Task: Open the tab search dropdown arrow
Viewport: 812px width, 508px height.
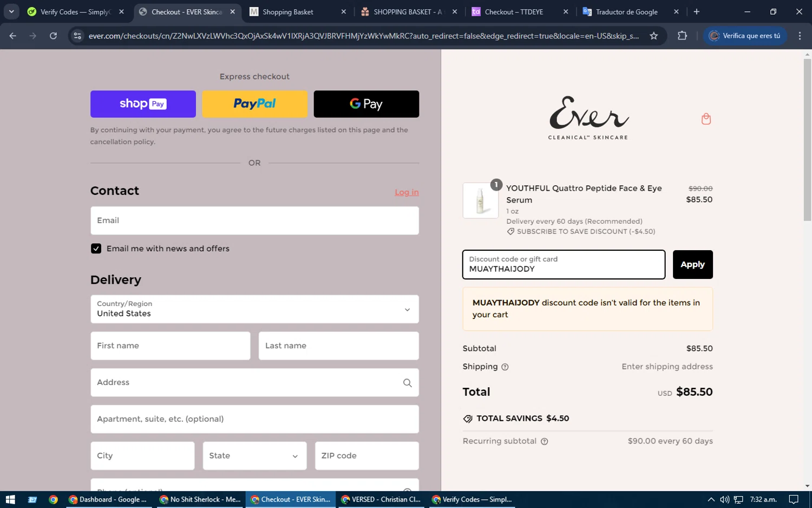Action: click(11, 11)
